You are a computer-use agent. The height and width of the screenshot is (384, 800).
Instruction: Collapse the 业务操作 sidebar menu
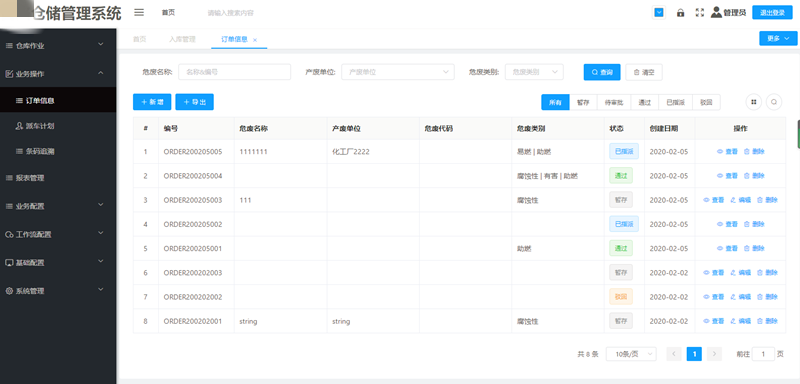(x=58, y=73)
